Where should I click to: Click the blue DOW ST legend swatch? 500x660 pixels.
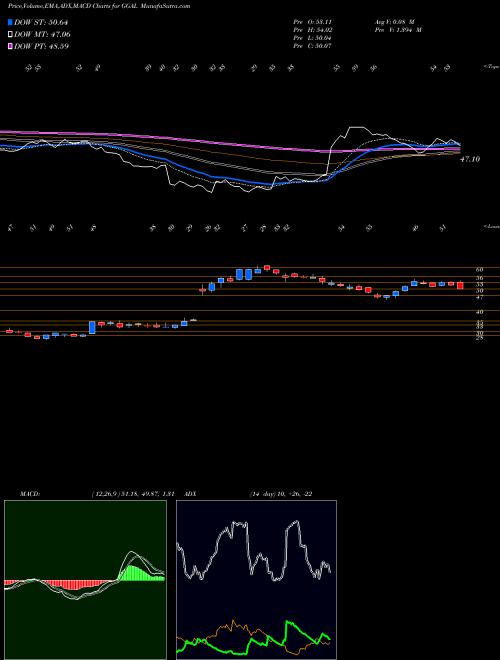click(11, 22)
